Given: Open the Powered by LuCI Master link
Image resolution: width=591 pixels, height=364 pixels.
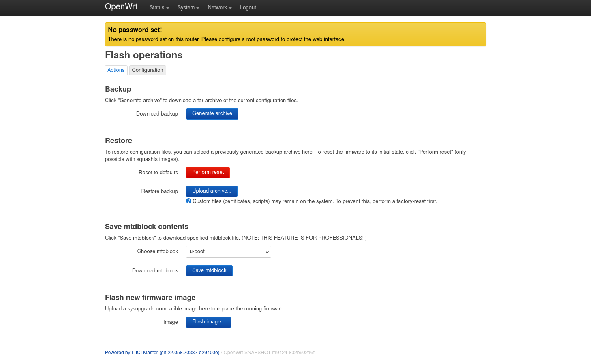Looking at the screenshot, I should 162,353.
